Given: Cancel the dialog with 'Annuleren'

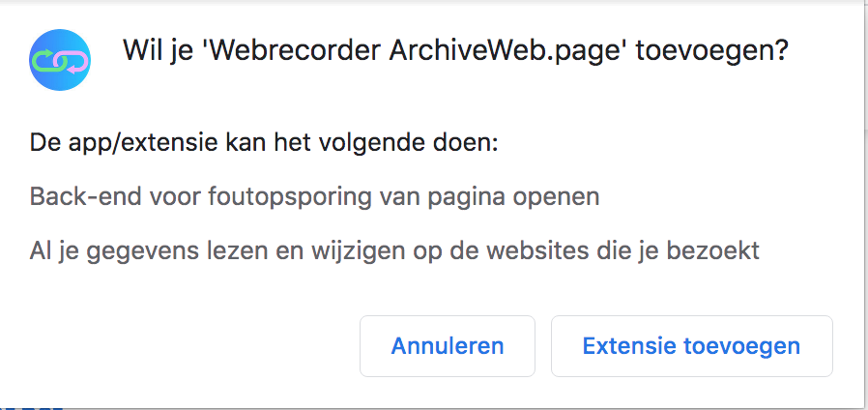Looking at the screenshot, I should tap(447, 345).
